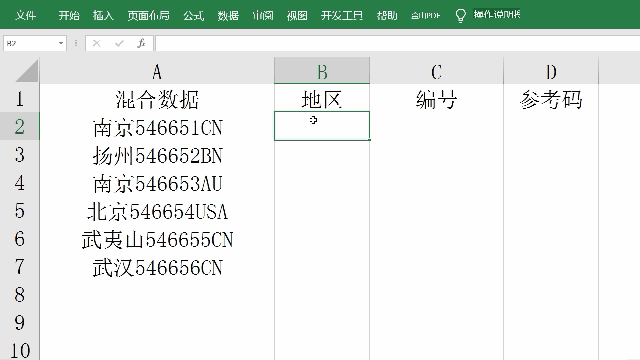Select cell 北京546654USA

click(157, 211)
